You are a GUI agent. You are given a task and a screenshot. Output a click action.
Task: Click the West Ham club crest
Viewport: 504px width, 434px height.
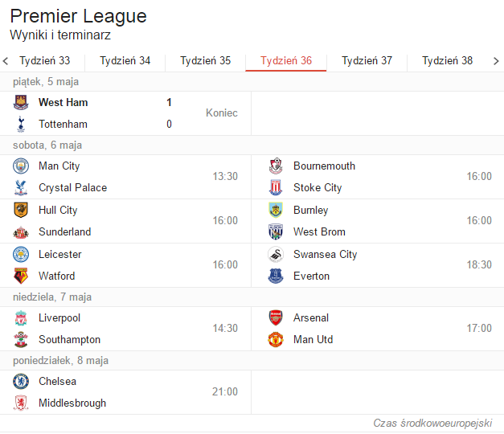point(21,103)
